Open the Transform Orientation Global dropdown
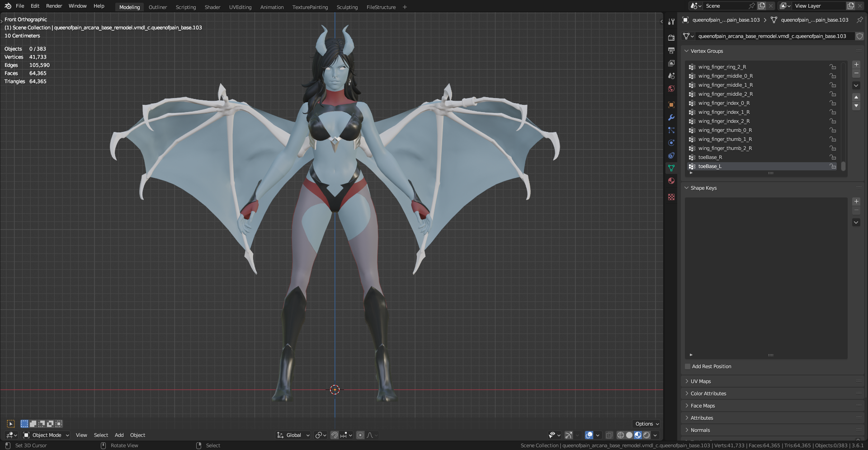This screenshot has height=450, width=868. tap(293, 435)
